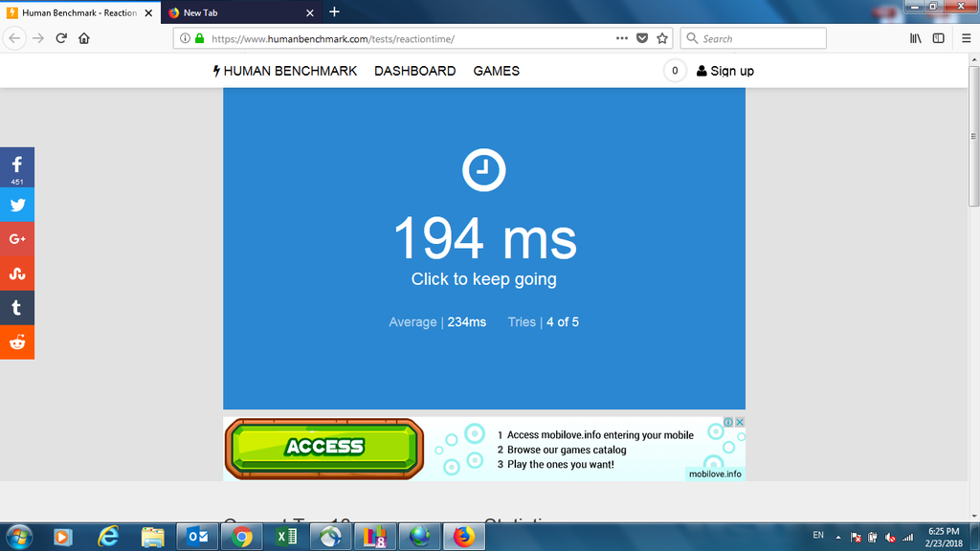Image resolution: width=980 pixels, height=551 pixels.
Task: Close the New Tab tab
Action: click(310, 12)
